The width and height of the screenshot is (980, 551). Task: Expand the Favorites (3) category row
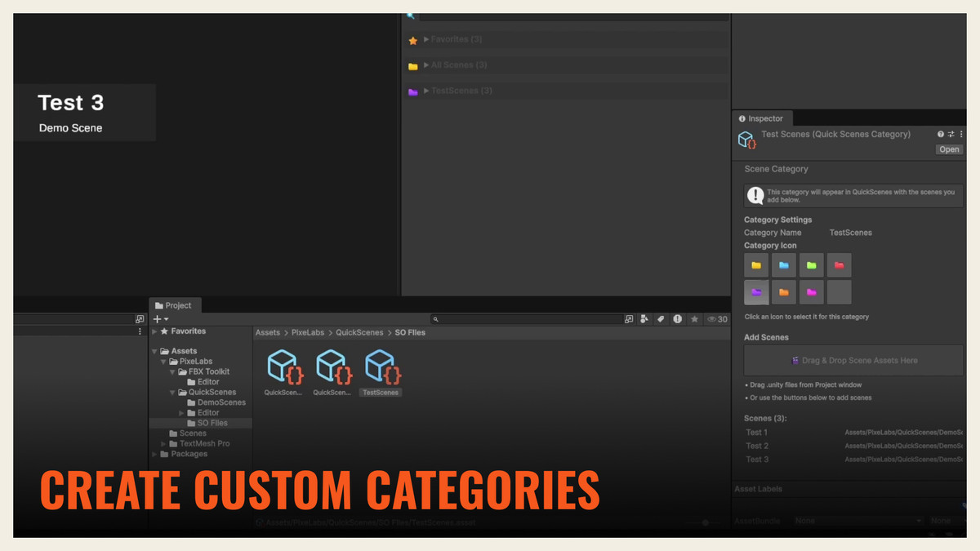click(426, 38)
